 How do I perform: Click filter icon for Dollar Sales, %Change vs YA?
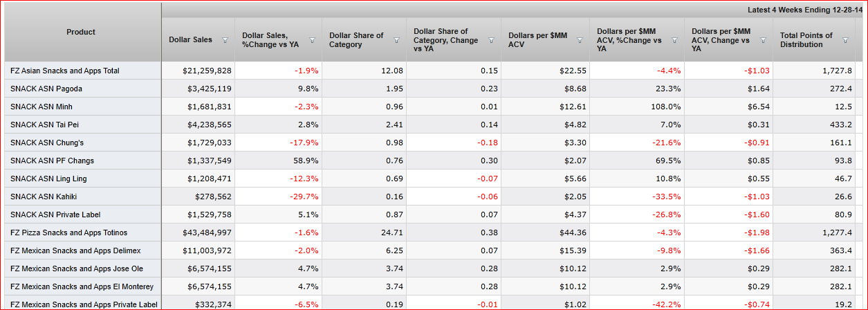pyautogui.click(x=312, y=40)
